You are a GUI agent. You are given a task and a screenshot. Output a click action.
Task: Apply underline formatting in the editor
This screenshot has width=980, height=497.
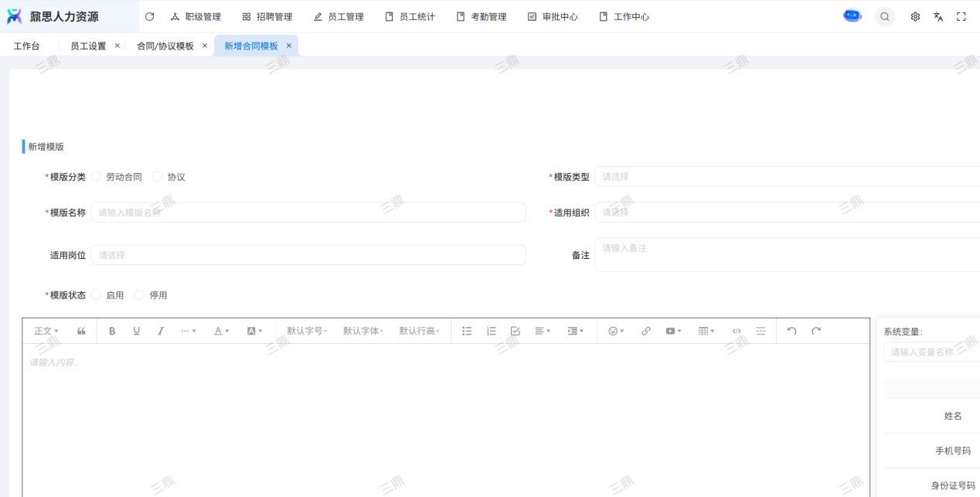click(137, 331)
